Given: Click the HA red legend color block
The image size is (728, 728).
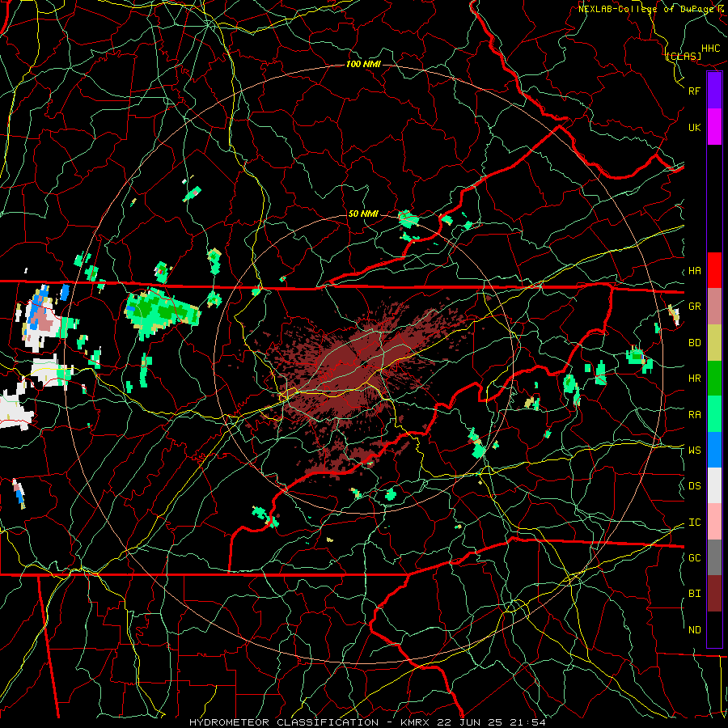Looking at the screenshot, I should (714, 270).
